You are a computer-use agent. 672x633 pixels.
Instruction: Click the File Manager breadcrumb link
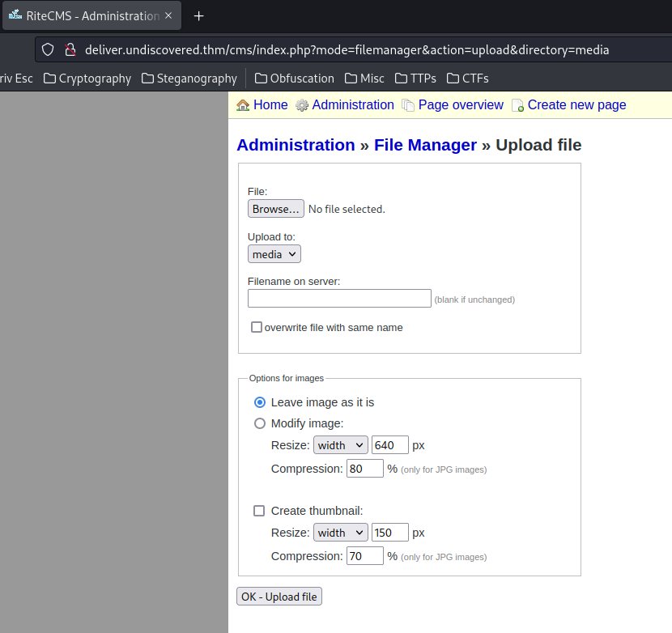pos(425,145)
